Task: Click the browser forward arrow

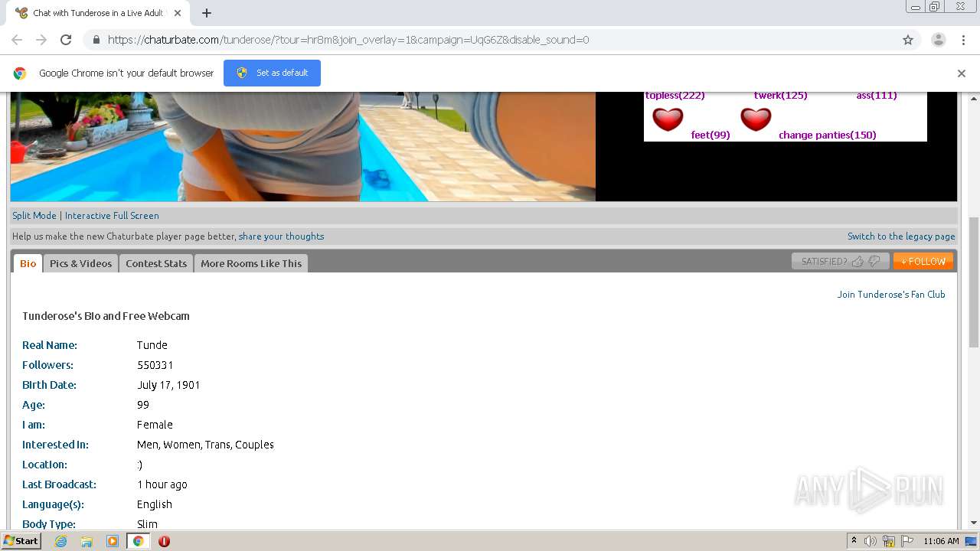Action: (41, 40)
